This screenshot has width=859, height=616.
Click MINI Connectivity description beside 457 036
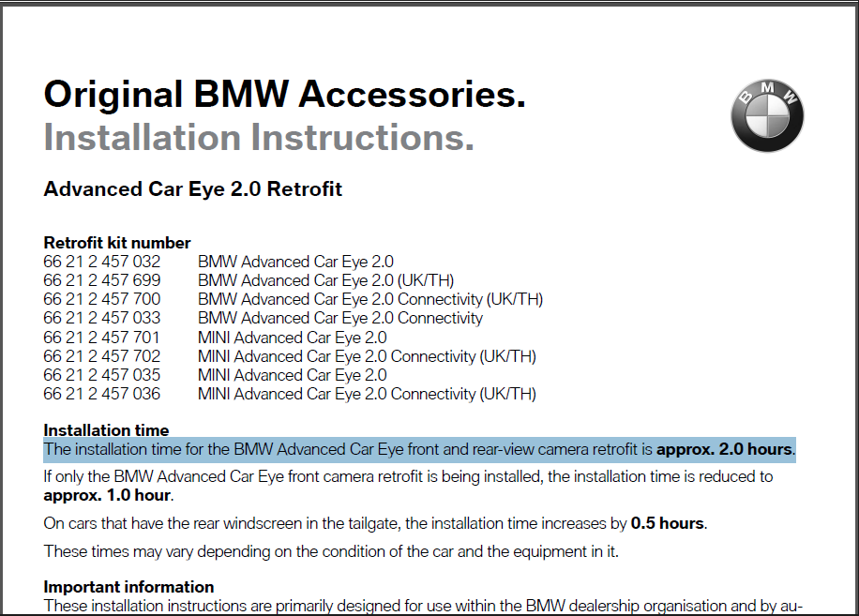(x=367, y=394)
